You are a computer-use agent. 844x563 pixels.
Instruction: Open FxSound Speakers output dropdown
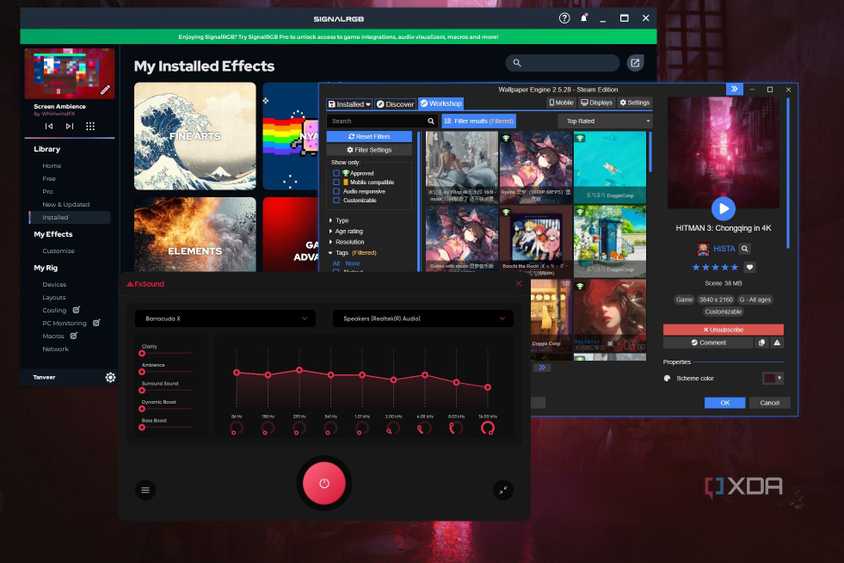423,318
